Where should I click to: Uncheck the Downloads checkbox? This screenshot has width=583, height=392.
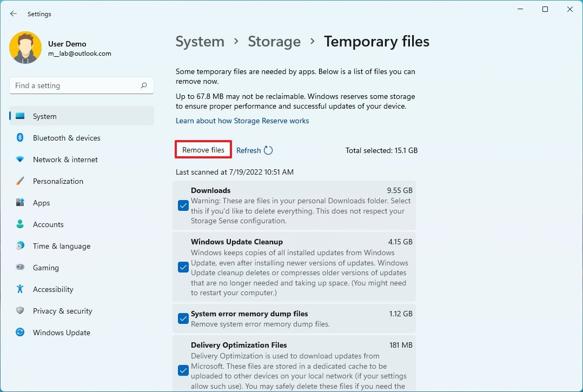[x=183, y=205]
